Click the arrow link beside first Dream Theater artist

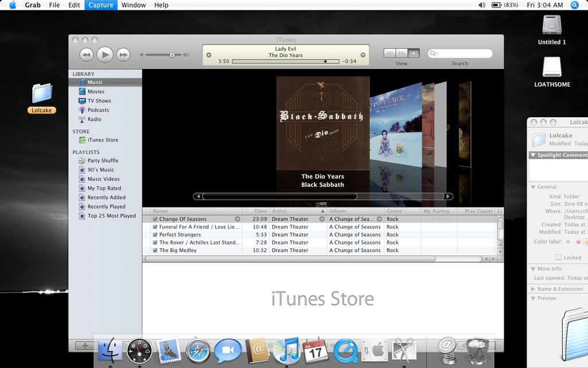click(322, 219)
